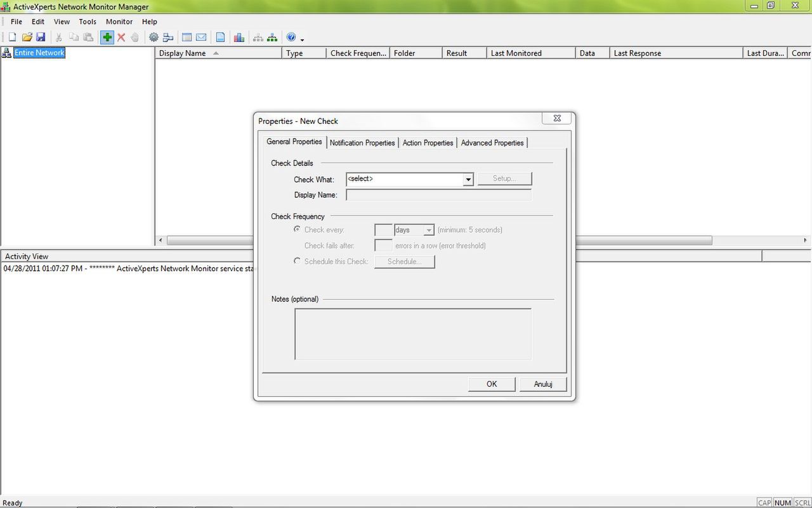812x508 pixels.
Task: Switch to Advanced Properties tab
Action: (492, 143)
